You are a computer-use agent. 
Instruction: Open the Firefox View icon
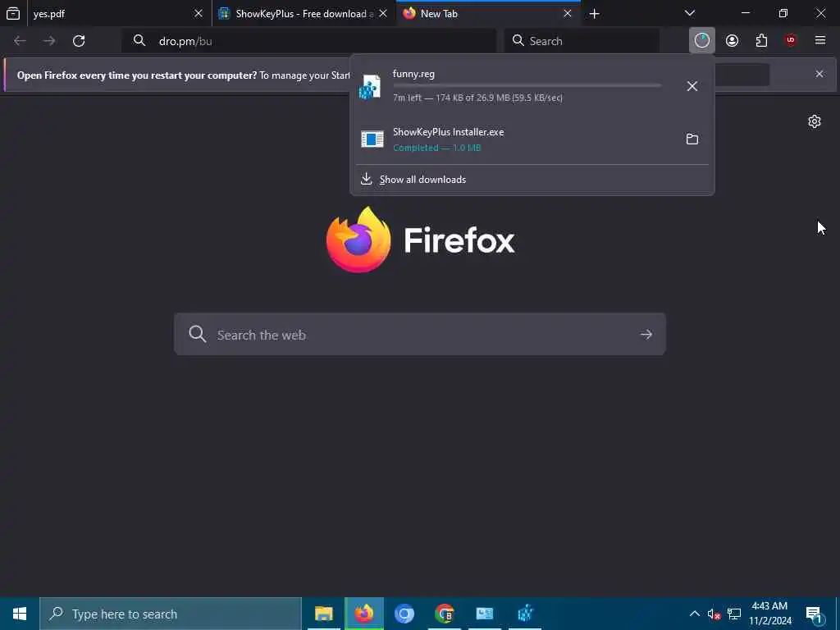13,13
